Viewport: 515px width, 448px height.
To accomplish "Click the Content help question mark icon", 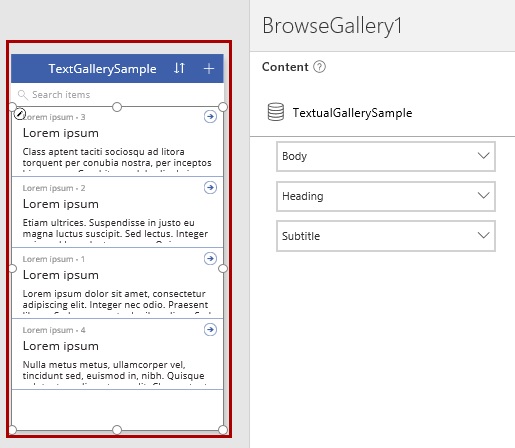I will pos(319,67).
